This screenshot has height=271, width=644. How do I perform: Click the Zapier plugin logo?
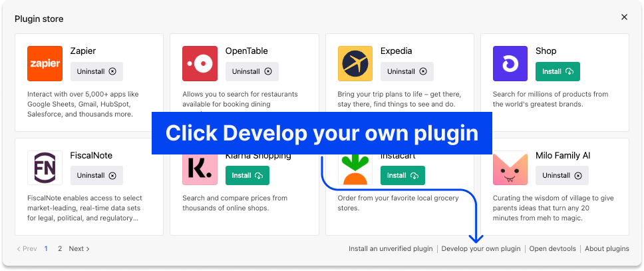(x=45, y=63)
